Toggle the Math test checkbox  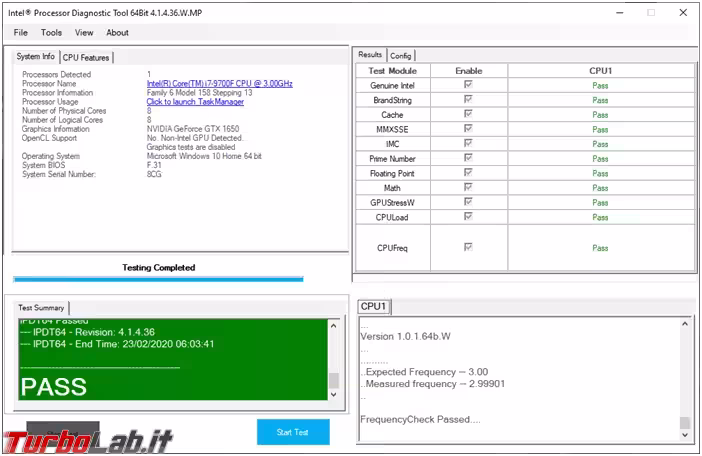pyautogui.click(x=468, y=187)
